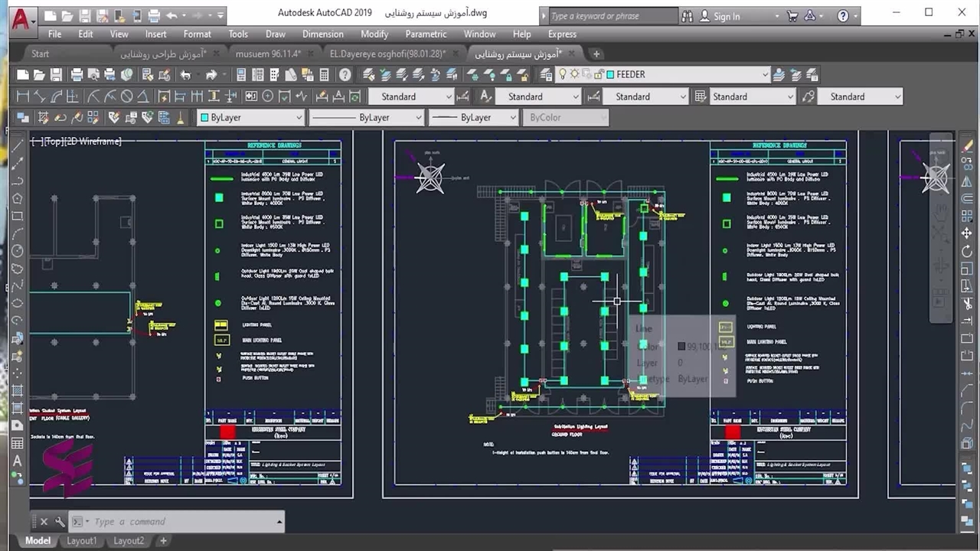This screenshot has height=551, width=980.
Task: Open the Dimension menu
Action: tap(322, 34)
